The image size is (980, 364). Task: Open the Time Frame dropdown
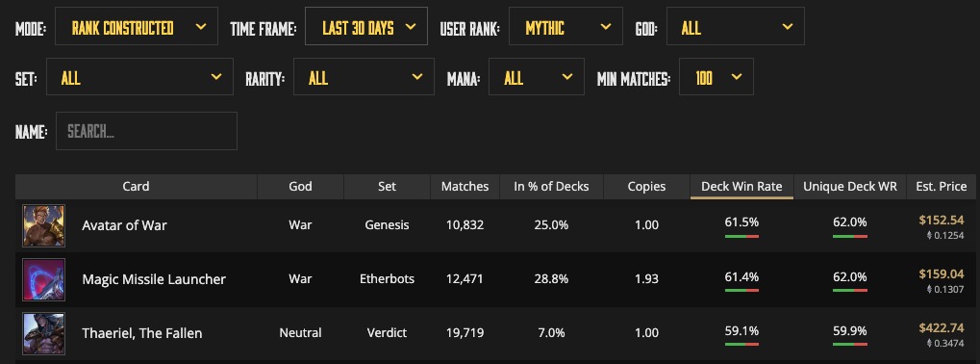[366, 26]
